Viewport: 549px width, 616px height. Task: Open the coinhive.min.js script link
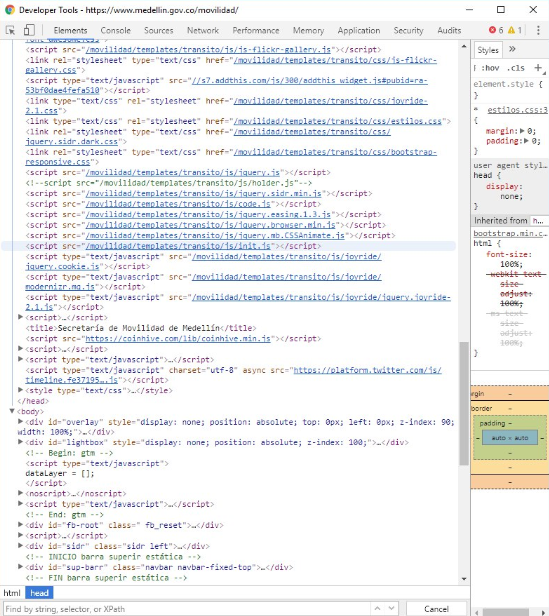point(178,338)
